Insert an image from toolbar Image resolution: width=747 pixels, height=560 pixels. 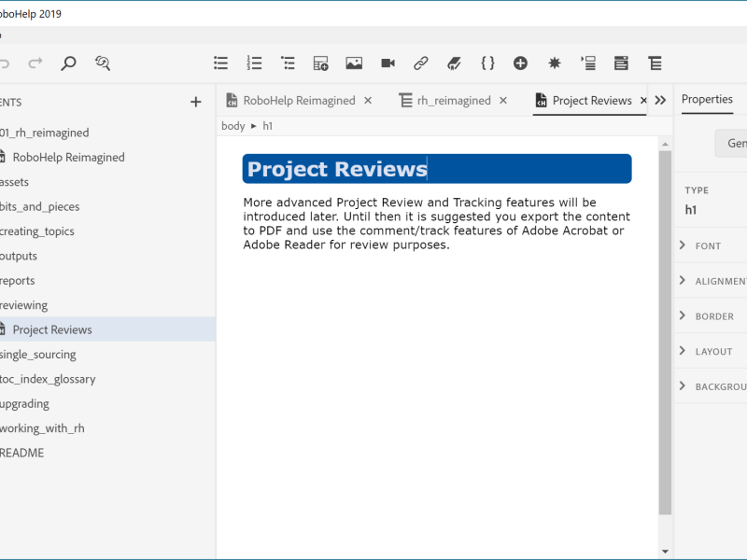[x=354, y=63]
